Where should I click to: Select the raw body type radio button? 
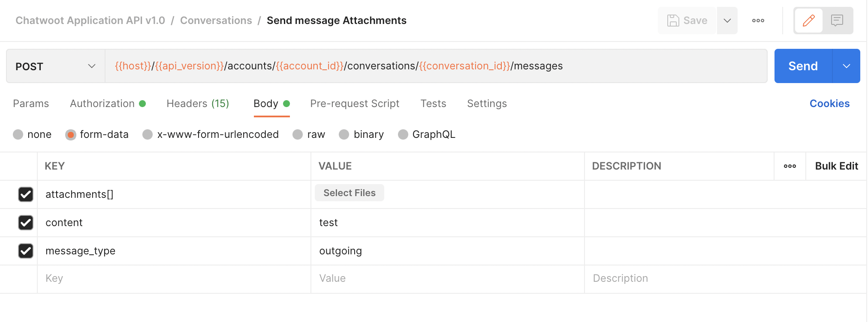click(298, 134)
